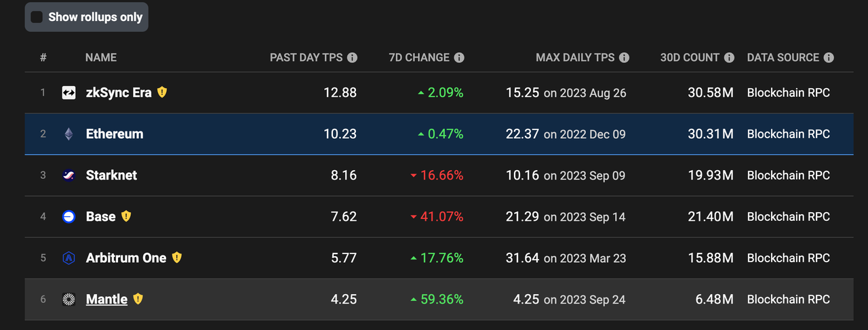
Task: Click the 12.88 TPS value for zkSync Era
Action: 340,93
